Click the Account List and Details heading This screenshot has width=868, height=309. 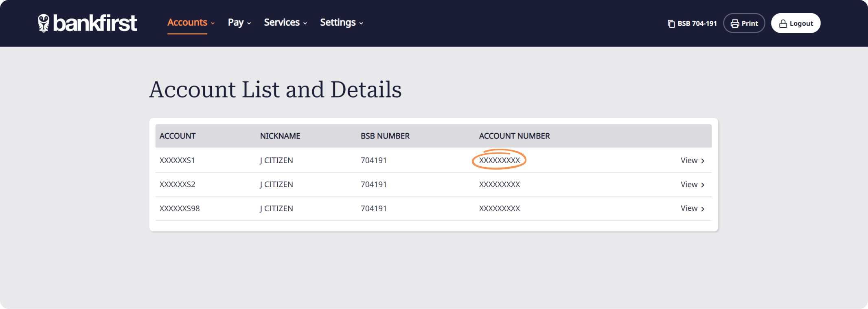275,89
